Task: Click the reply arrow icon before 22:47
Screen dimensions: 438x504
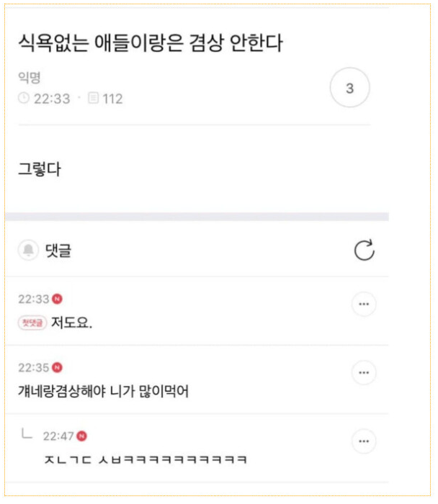Action: point(27,433)
